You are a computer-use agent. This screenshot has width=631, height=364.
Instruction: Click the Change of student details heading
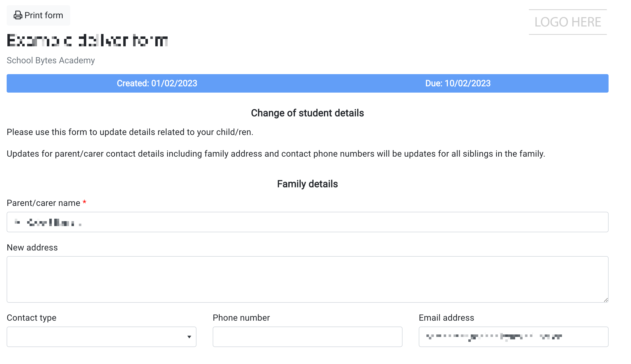(308, 113)
